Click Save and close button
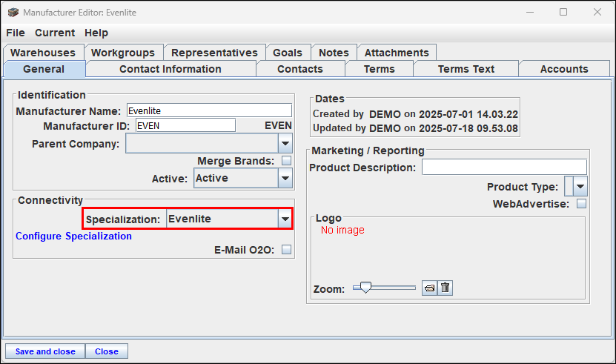The height and width of the screenshot is (364, 616). click(45, 351)
